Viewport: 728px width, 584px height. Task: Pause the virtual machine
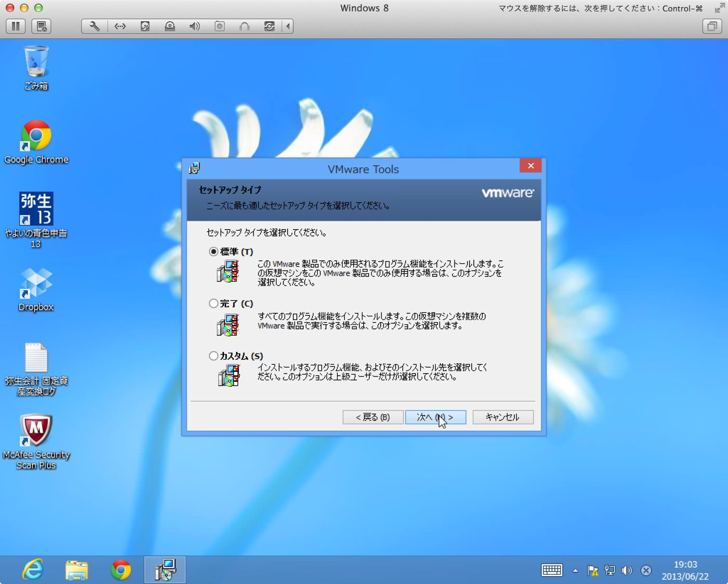pos(16,26)
